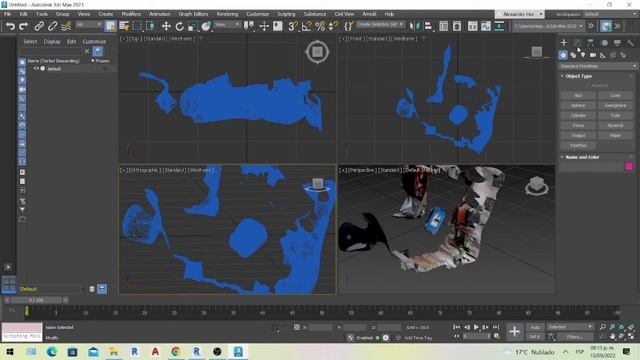Screen dimensions: 640x360
Task: Click Use Pivot Point Center icon
Action: [249, 27]
